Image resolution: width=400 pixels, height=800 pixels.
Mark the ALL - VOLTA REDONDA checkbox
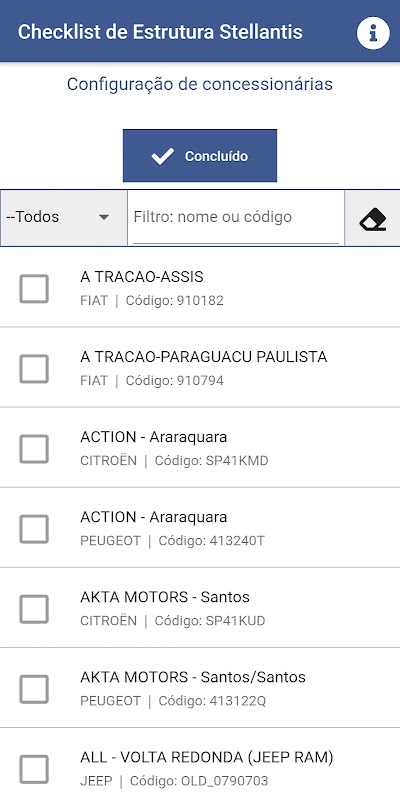coord(34,769)
